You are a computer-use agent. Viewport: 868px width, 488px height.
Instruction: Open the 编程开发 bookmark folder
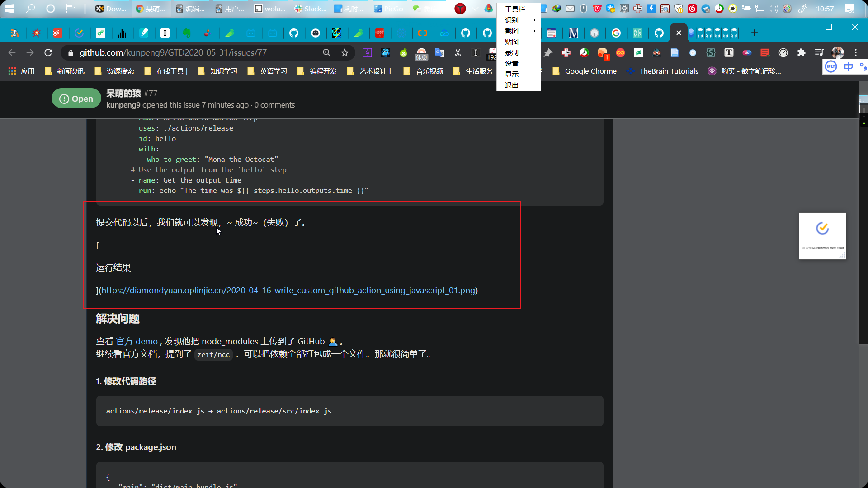(x=317, y=71)
